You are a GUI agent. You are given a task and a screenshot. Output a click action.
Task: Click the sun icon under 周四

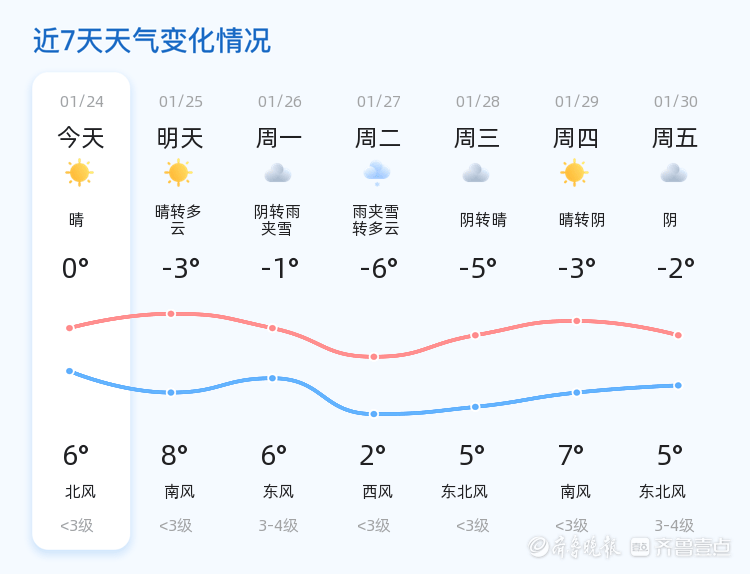(574, 173)
